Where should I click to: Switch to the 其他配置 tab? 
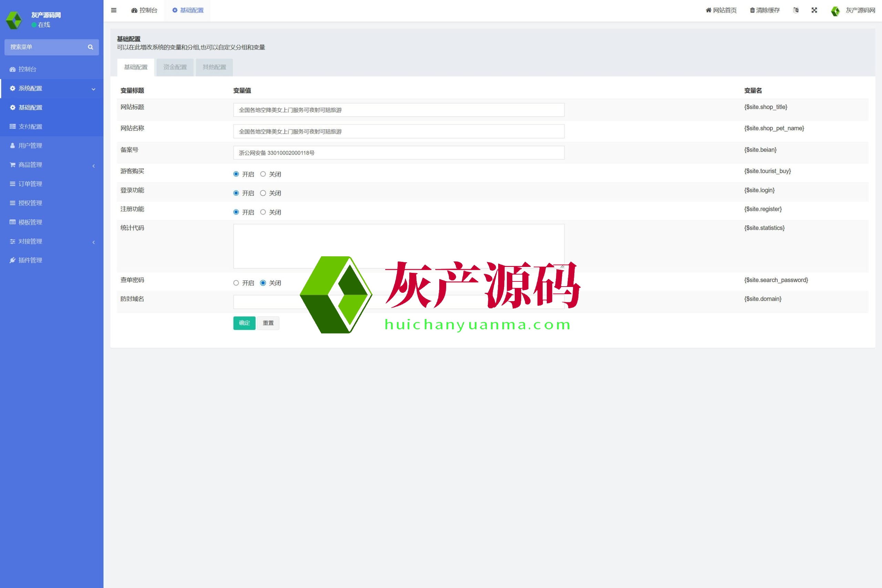(x=214, y=67)
